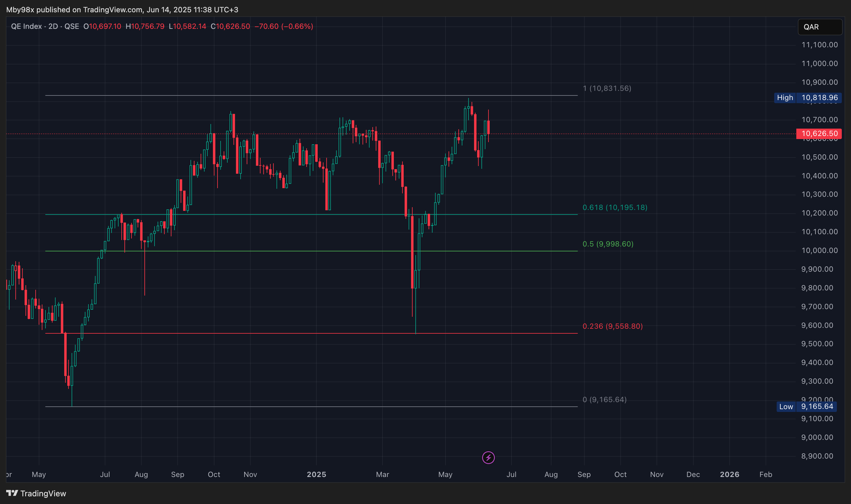The image size is (851, 504).
Task: Click the 2025 label on time axis
Action: (x=316, y=474)
